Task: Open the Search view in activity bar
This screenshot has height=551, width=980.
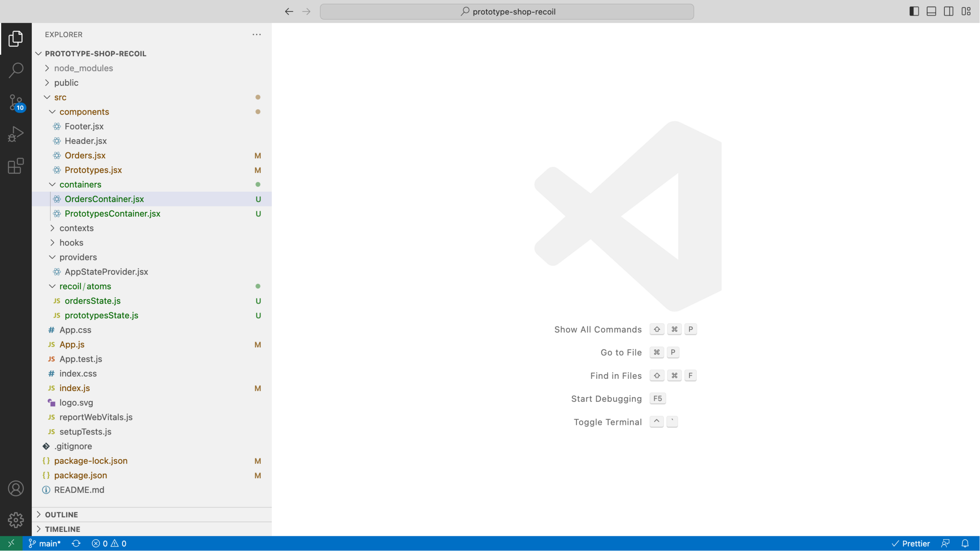Action: (x=16, y=70)
